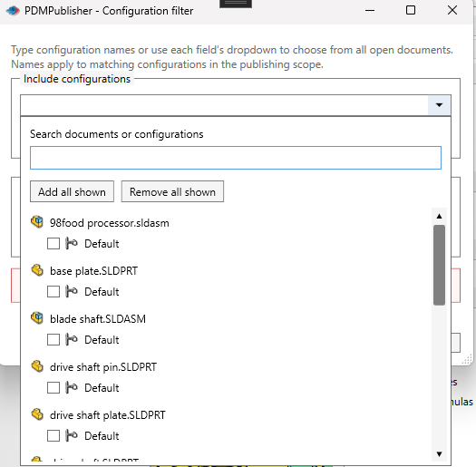Select drive shaft plate.SLDPRT document name
Image resolution: width=476 pixels, height=467 pixels.
click(108, 414)
